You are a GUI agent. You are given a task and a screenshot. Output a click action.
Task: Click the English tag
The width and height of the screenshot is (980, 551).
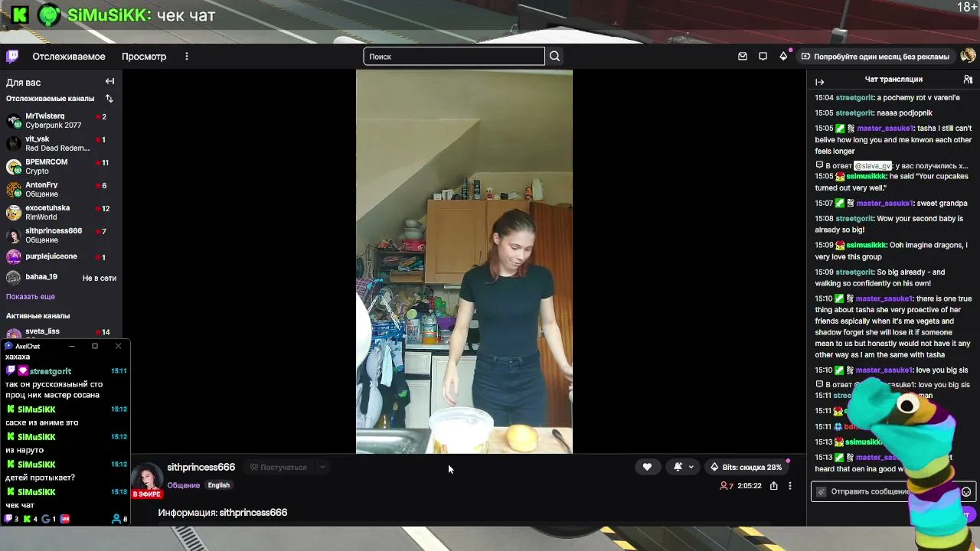coord(219,485)
